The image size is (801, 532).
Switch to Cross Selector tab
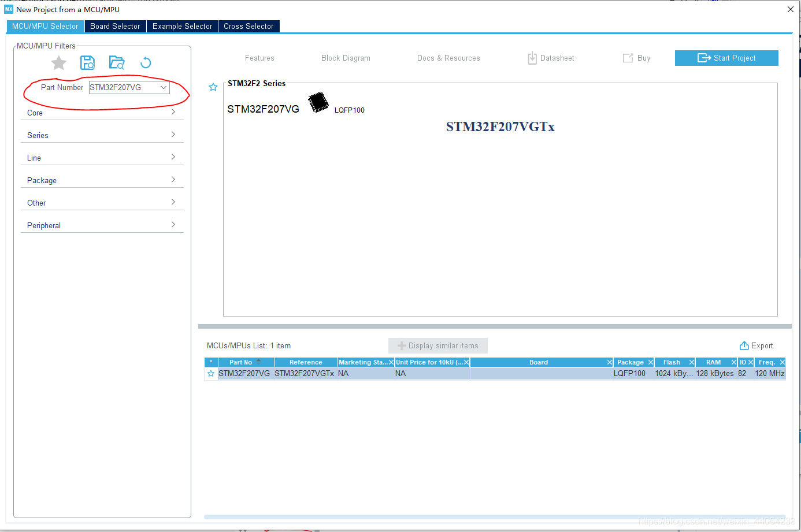tap(249, 27)
